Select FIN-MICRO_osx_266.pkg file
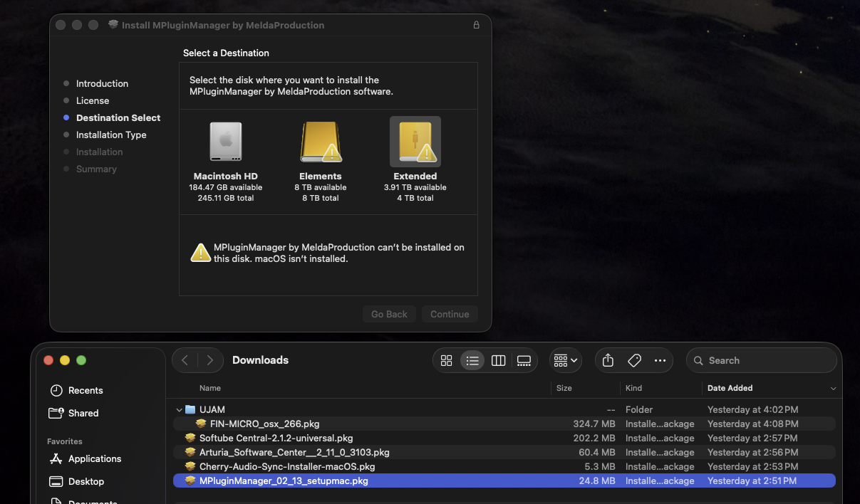Viewport: 860px width, 504px height. click(x=504, y=424)
